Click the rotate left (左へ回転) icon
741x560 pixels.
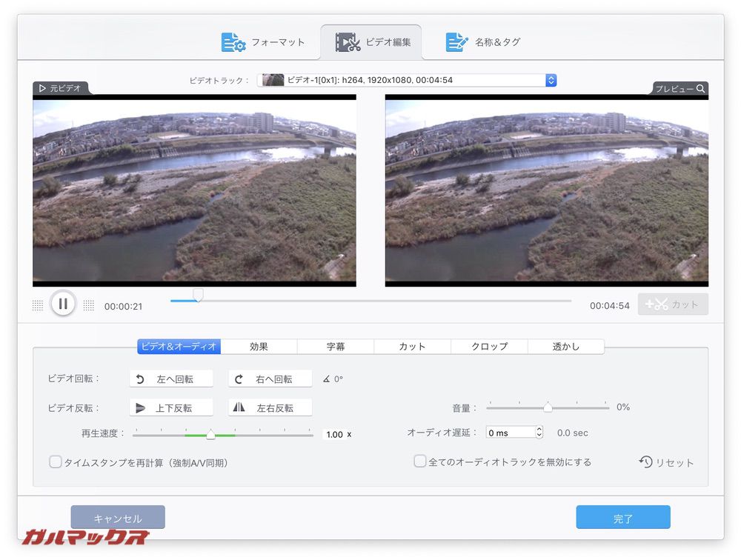click(x=141, y=379)
